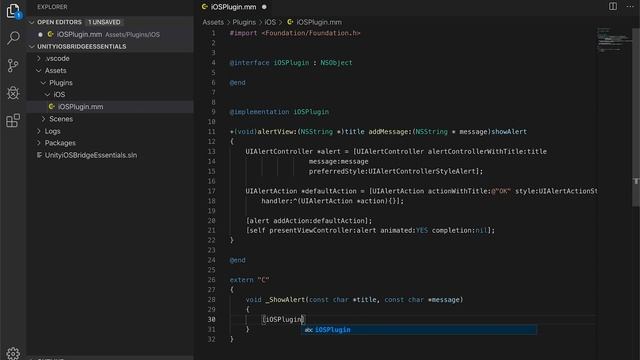
Task: Click '[alert addAction:defaultAction];' on line 20
Action: [x=309, y=221]
